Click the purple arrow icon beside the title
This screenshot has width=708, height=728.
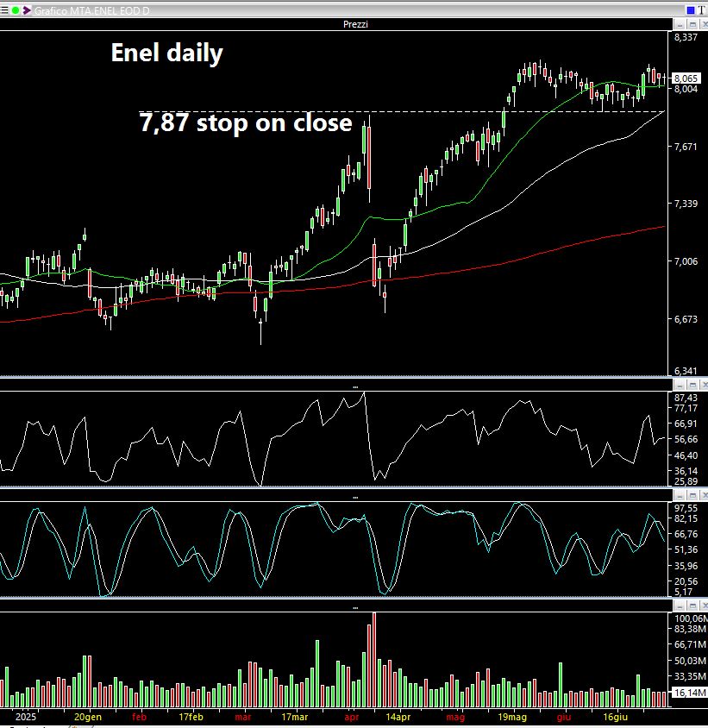coord(27,9)
